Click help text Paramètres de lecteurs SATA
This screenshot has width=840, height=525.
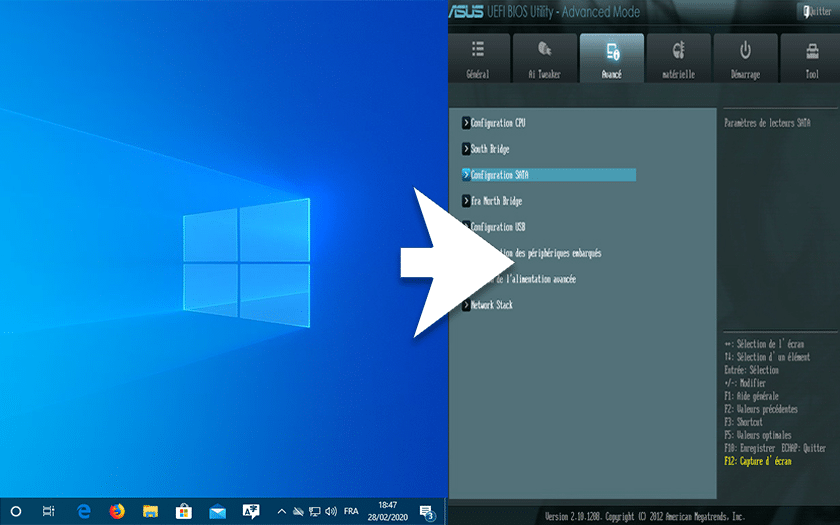click(x=767, y=123)
